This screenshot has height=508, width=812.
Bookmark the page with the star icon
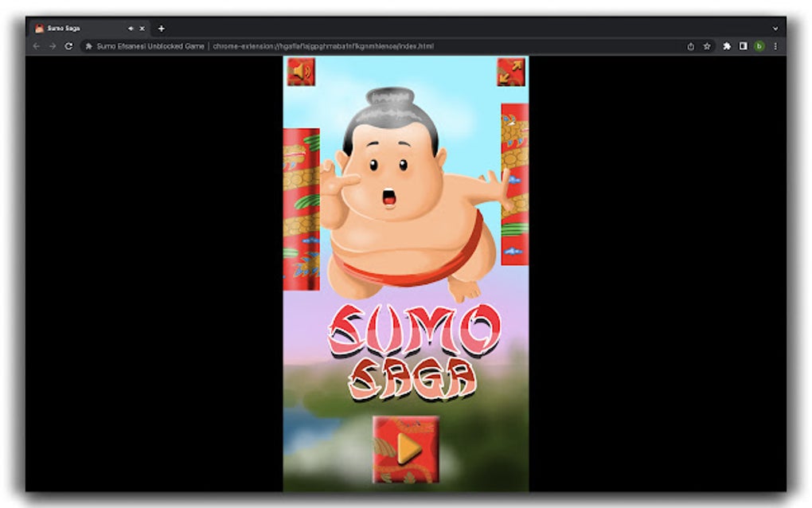pyautogui.click(x=709, y=46)
